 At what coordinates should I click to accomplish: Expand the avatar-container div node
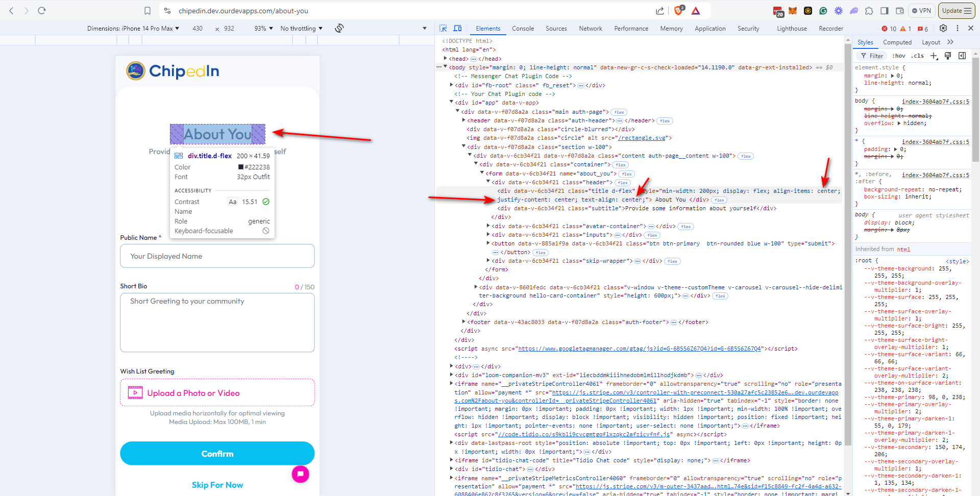pos(488,226)
